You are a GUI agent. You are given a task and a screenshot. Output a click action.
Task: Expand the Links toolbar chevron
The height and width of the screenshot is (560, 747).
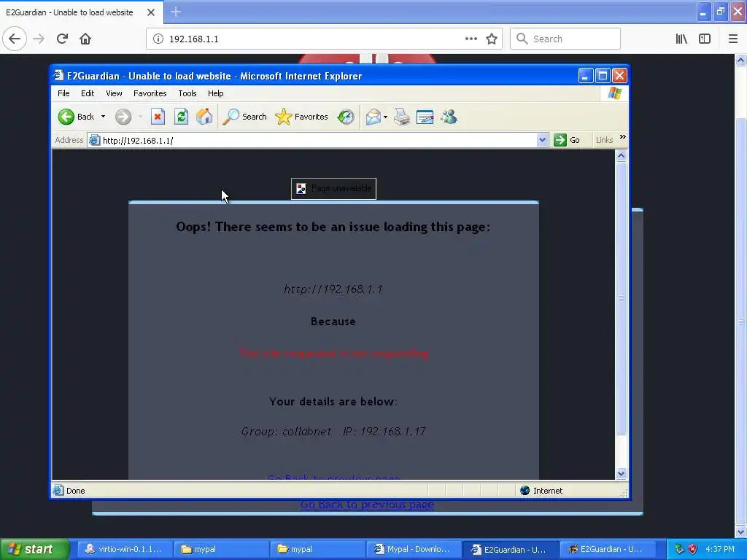coord(623,137)
